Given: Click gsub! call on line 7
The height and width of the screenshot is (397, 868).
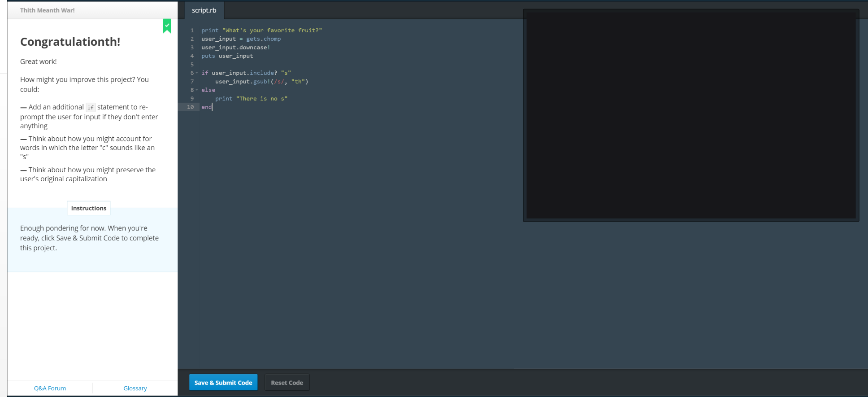Looking at the screenshot, I should [x=261, y=82].
